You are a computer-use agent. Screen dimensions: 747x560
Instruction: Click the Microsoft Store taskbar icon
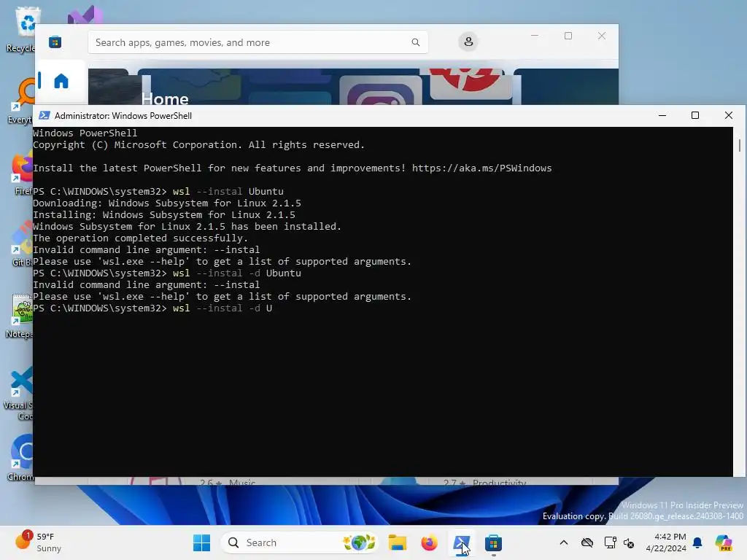coord(493,542)
